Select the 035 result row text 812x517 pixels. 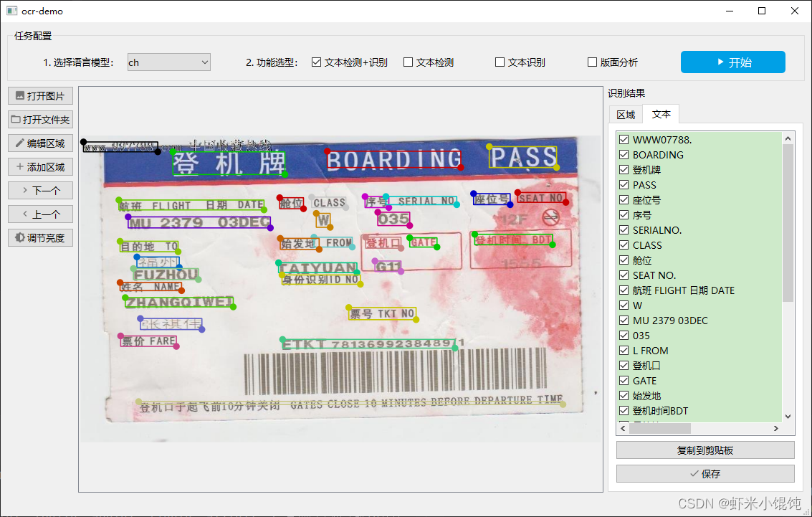coord(641,335)
